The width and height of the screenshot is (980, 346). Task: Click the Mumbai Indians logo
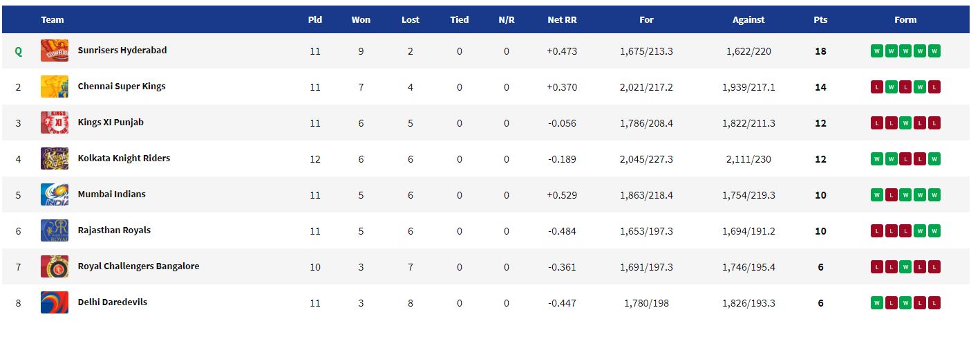55,194
